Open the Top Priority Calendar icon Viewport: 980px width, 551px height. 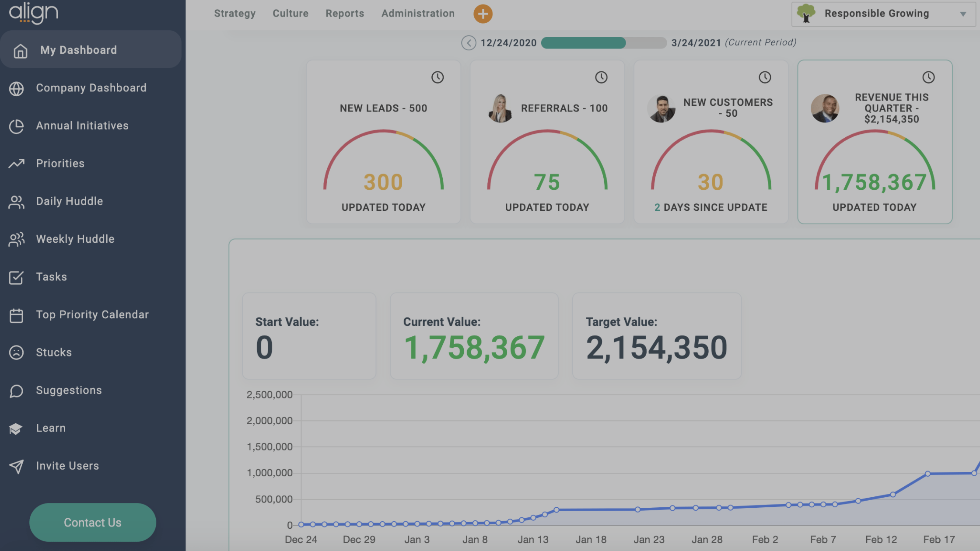17,314
